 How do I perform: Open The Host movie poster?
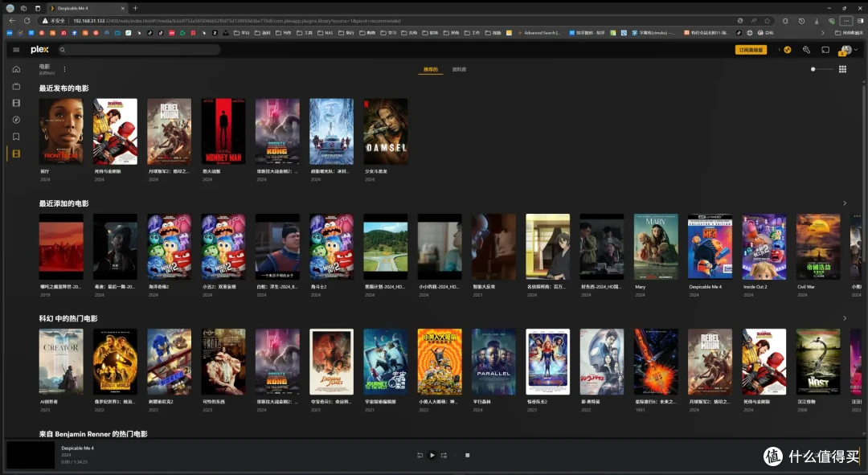coord(818,362)
